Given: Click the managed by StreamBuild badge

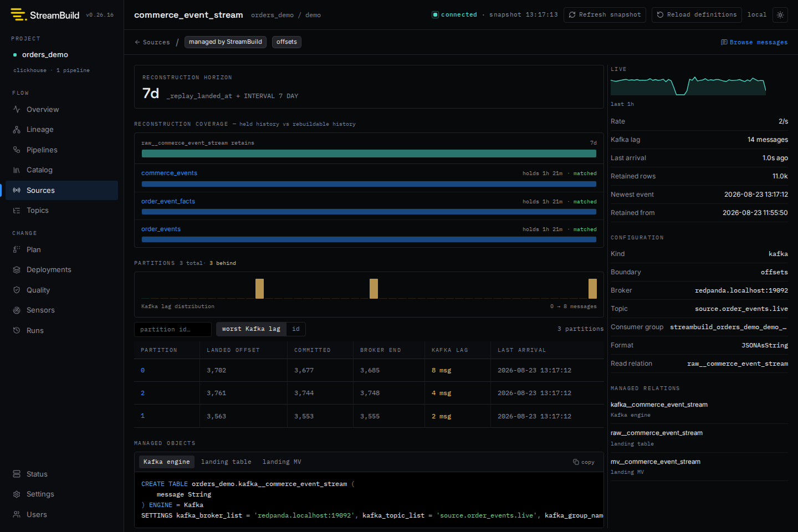Looking at the screenshot, I should pos(226,42).
